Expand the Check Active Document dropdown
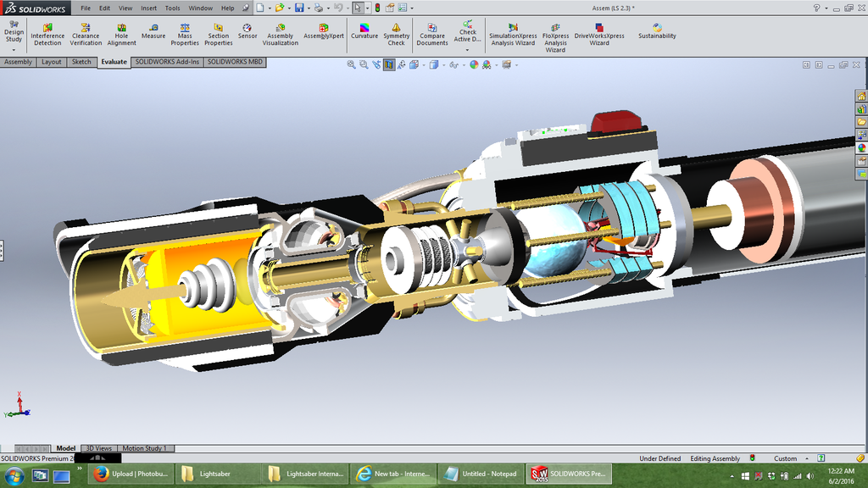Image resolution: width=868 pixels, height=488 pixels. pyautogui.click(x=468, y=48)
